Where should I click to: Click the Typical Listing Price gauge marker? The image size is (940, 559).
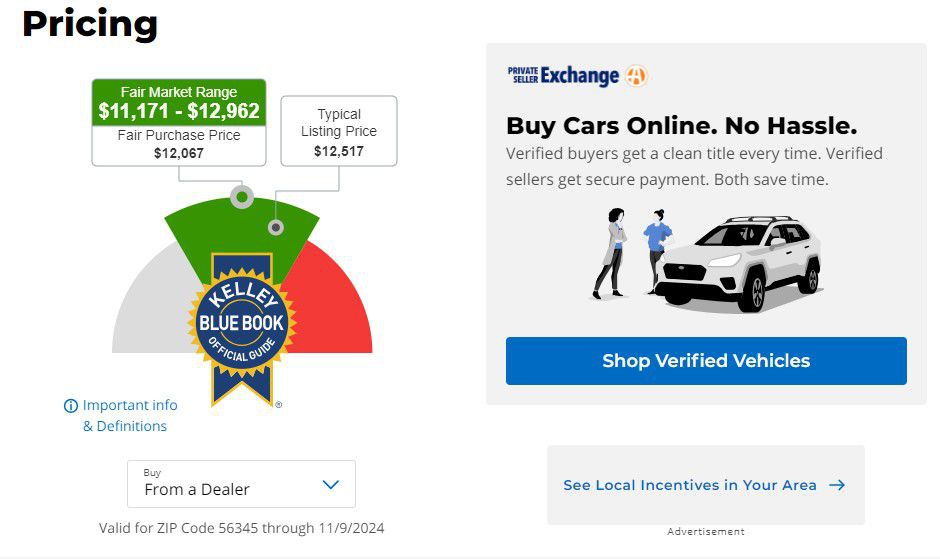(276, 227)
